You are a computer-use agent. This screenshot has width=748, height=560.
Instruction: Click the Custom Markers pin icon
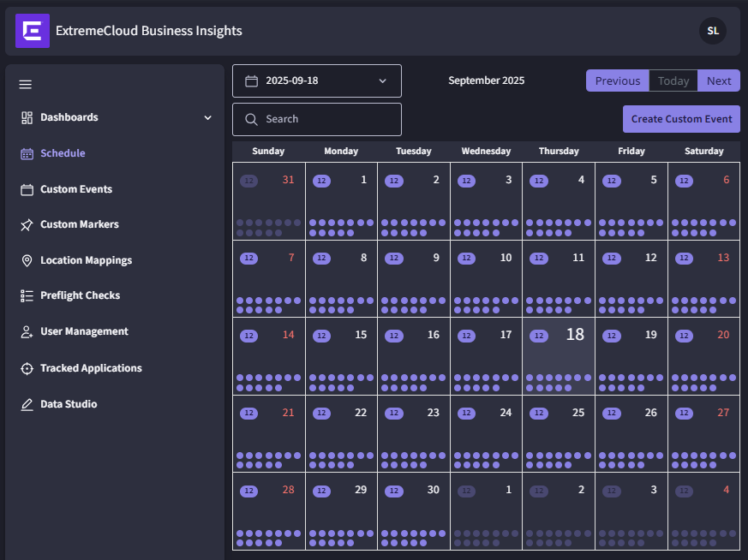pyautogui.click(x=27, y=224)
